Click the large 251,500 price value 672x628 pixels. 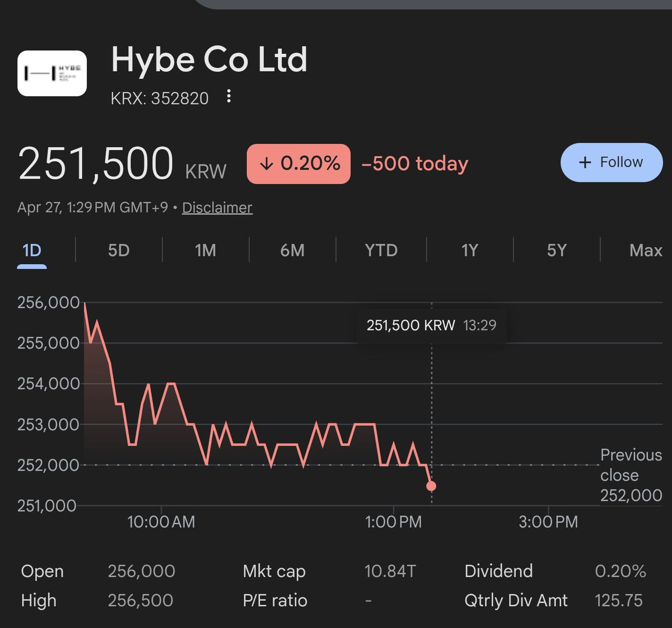[96, 163]
